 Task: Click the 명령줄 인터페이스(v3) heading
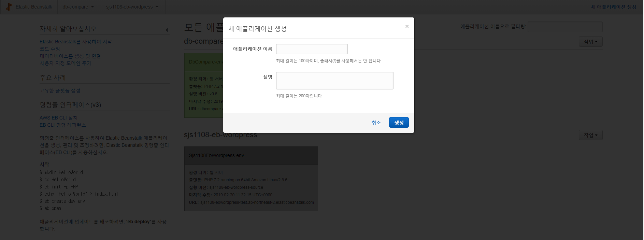click(x=70, y=105)
